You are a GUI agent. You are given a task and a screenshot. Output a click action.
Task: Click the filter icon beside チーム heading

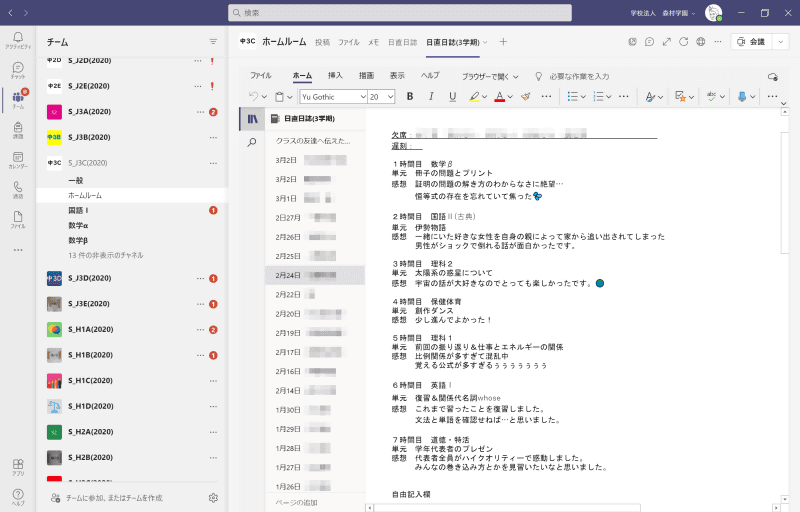coord(213,42)
